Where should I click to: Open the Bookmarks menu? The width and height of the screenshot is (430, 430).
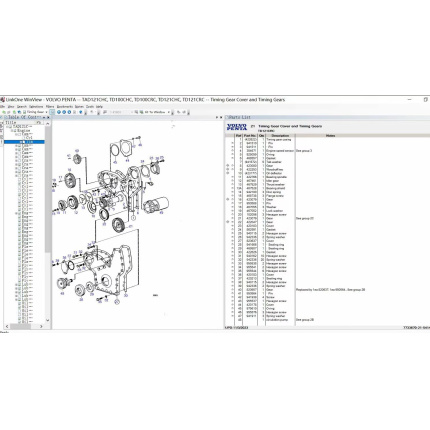(65, 107)
